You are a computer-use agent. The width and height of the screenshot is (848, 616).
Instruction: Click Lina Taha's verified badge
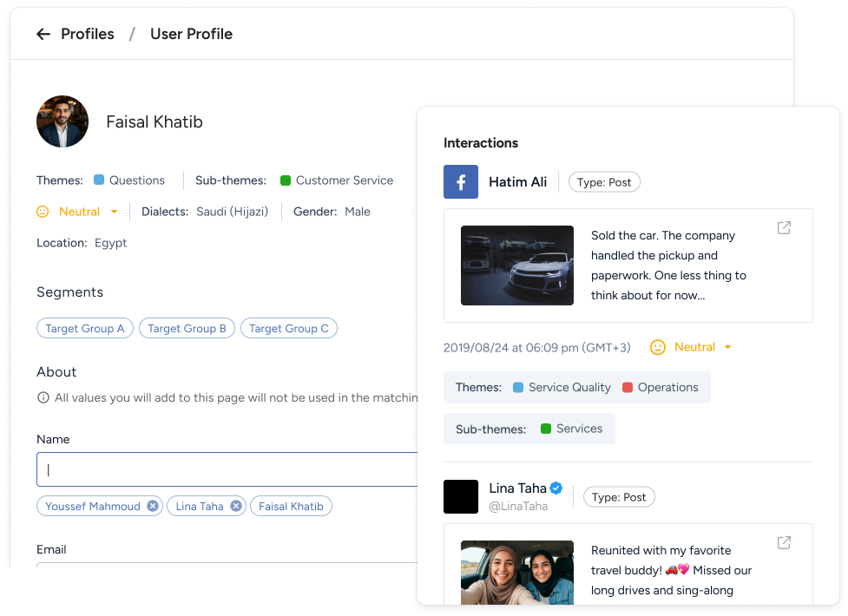pyautogui.click(x=556, y=488)
